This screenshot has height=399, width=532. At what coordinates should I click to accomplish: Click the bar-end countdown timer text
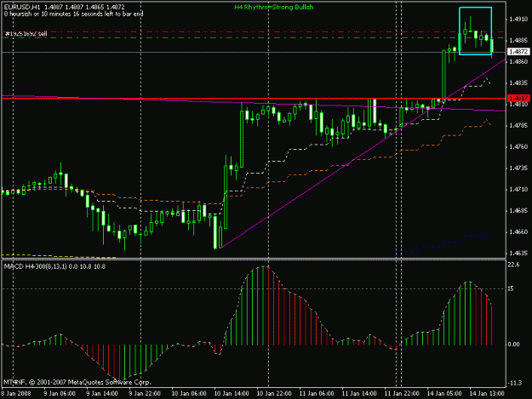coord(73,14)
